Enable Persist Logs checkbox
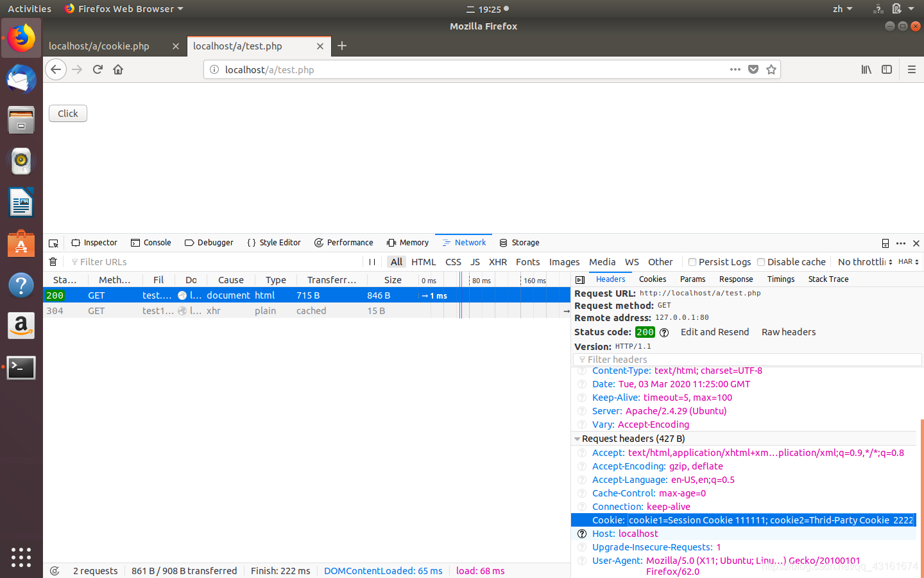924x578 pixels. [692, 262]
